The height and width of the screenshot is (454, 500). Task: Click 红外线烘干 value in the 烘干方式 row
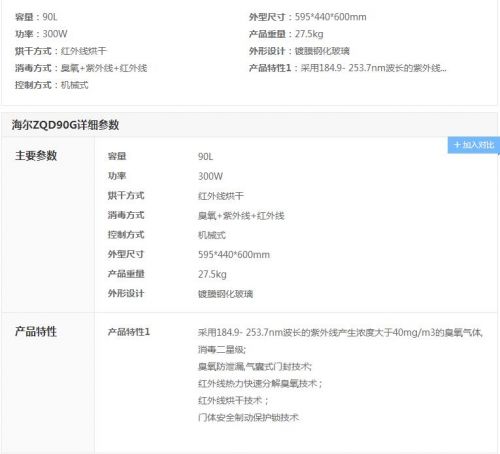[x=221, y=196]
